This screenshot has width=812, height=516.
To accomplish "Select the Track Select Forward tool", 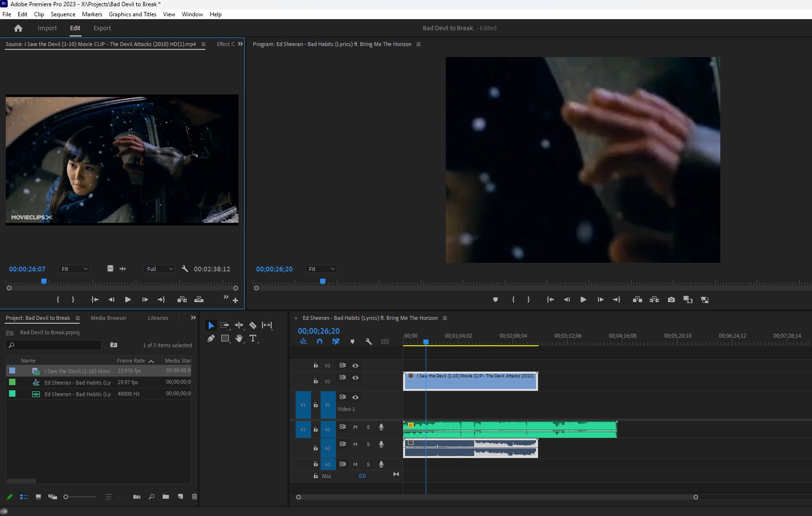I will [x=225, y=325].
